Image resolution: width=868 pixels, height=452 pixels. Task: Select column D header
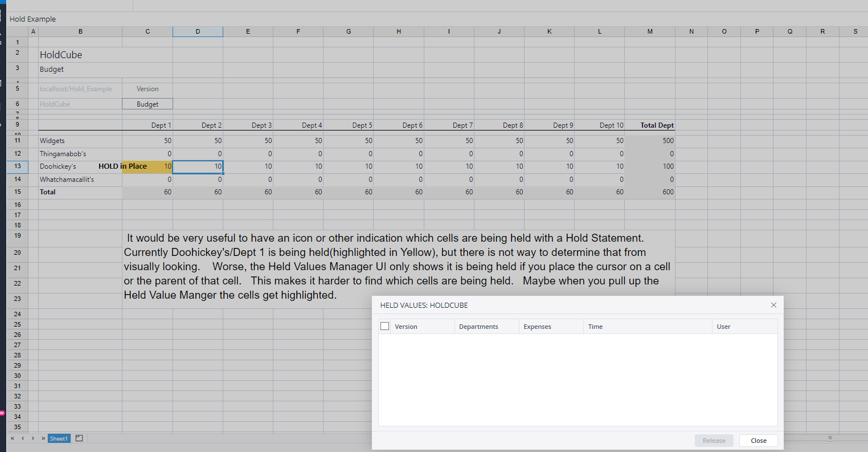pyautogui.click(x=198, y=31)
